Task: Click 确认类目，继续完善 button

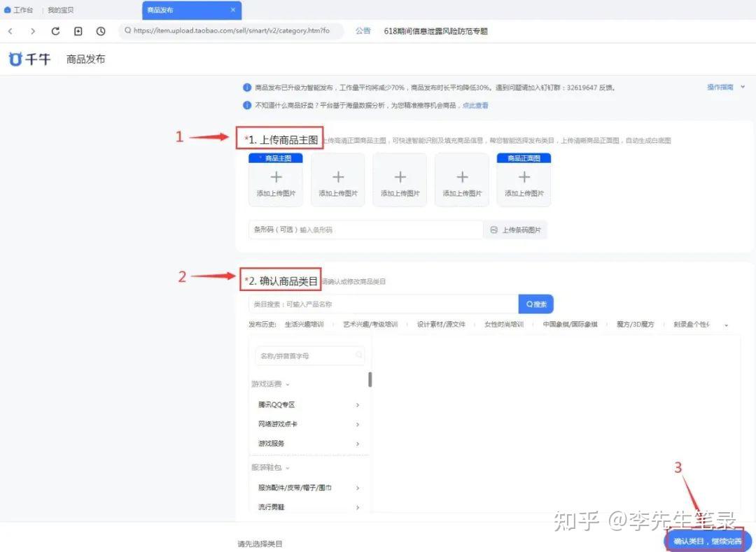Action: [707, 542]
